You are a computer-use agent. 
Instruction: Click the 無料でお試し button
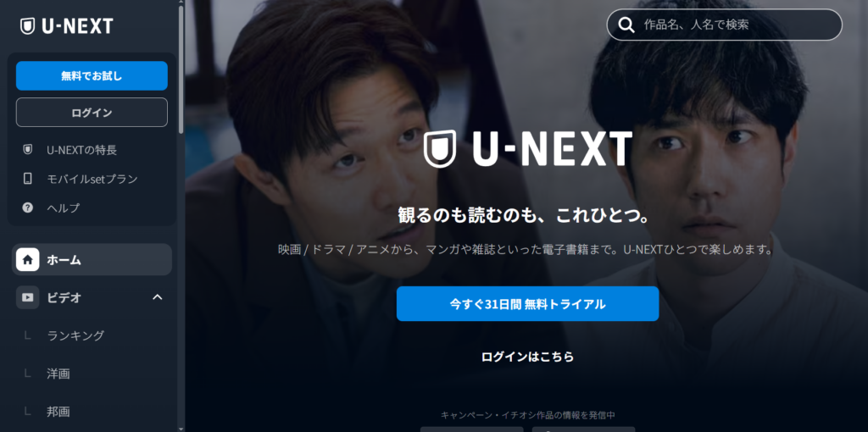[92, 75]
